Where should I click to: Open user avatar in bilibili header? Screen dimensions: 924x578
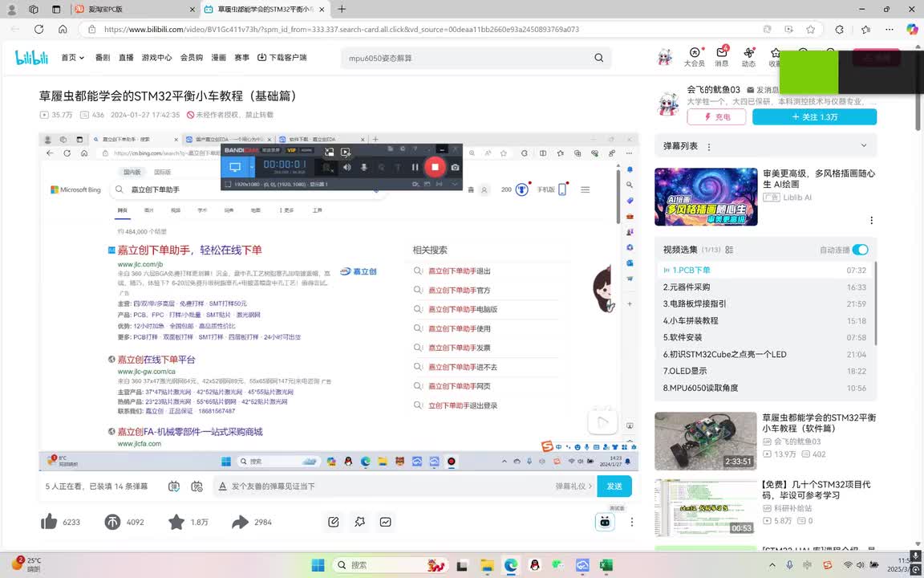[x=665, y=57]
